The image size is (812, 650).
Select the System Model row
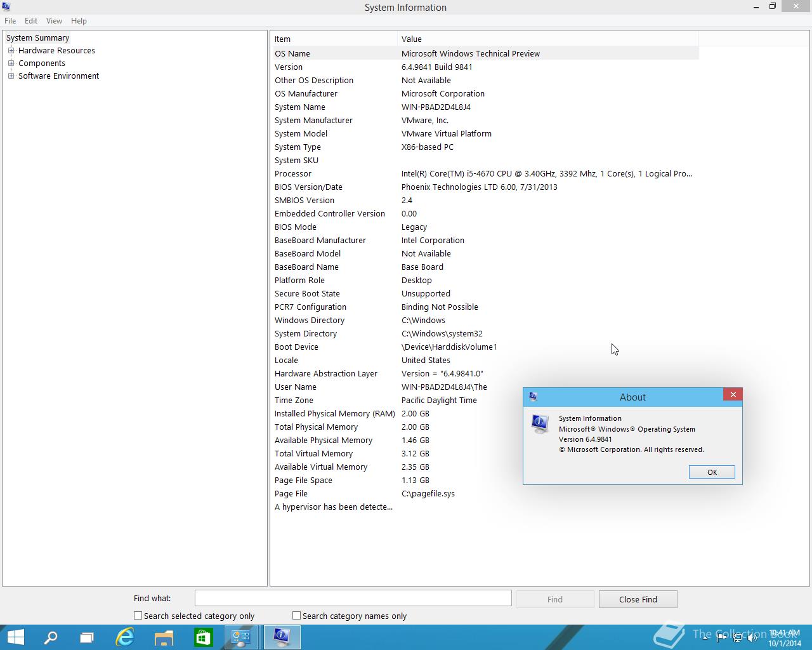click(485, 133)
